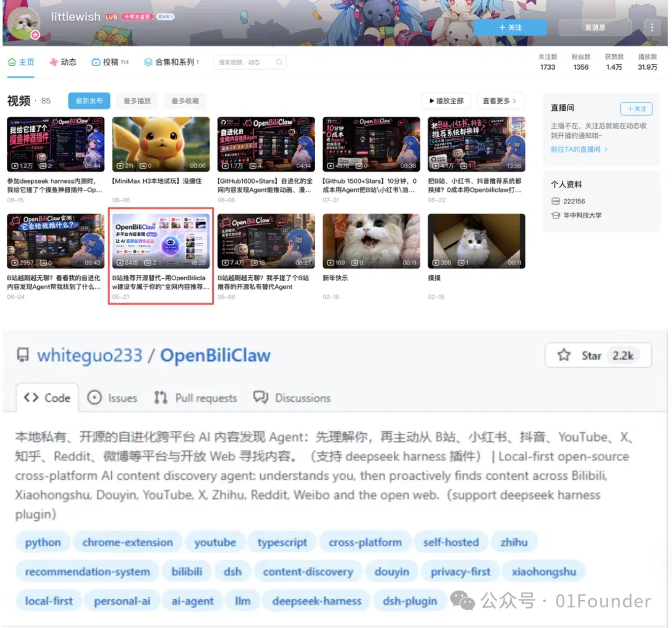672x628 pixels.
Task: Click the xiaohongshu topic tag
Action: 544,571
